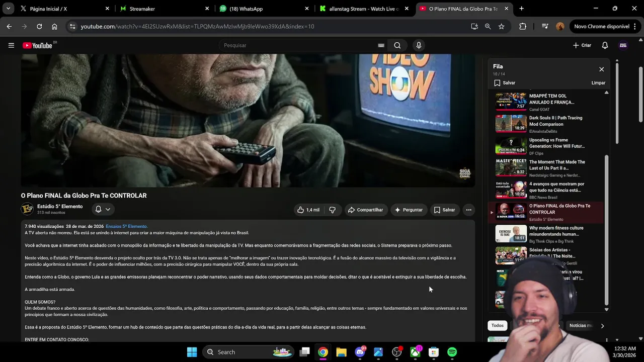Click the Perguntar ask button
This screenshot has height=362, width=644.
[x=409, y=210]
